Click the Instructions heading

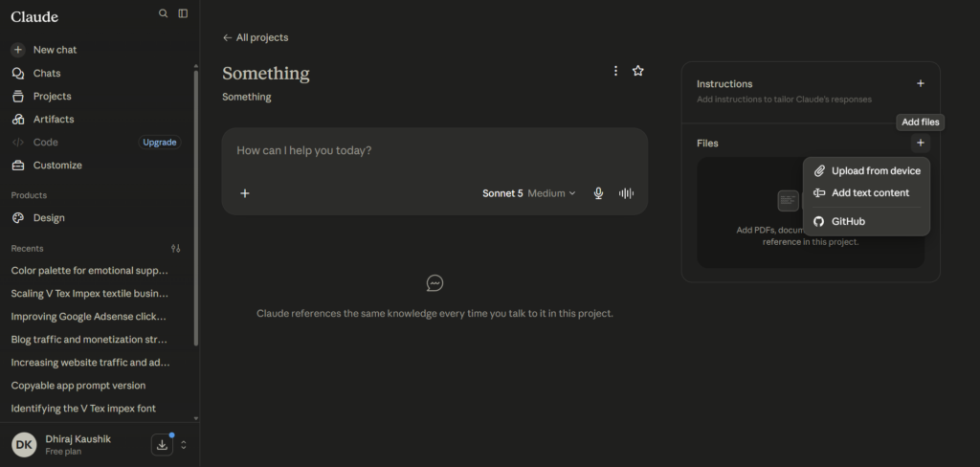pos(724,84)
